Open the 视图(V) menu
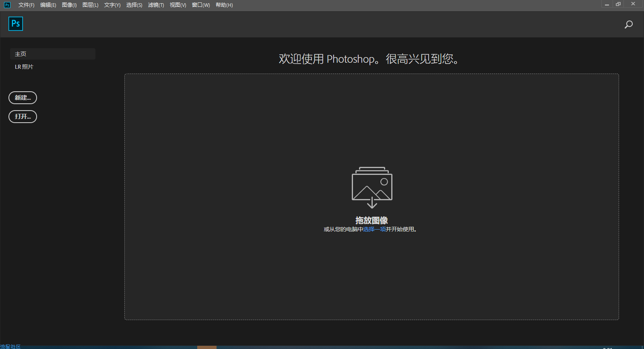Image resolution: width=644 pixels, height=349 pixels. click(x=178, y=5)
